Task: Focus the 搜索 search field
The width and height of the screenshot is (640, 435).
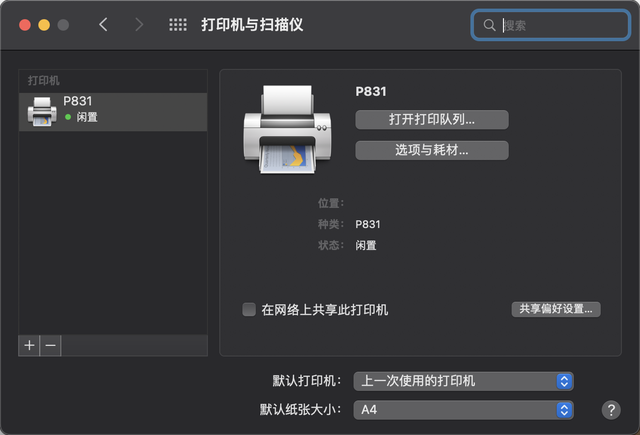Action: [x=560, y=25]
